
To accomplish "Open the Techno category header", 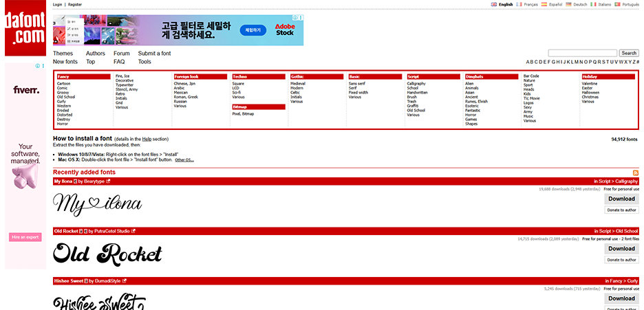I will (x=259, y=77).
